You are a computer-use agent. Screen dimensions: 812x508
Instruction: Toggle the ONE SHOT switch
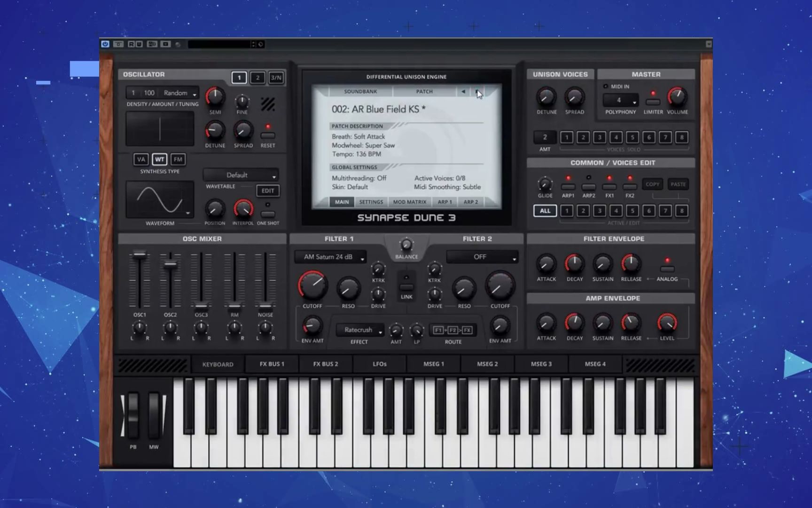coord(268,214)
